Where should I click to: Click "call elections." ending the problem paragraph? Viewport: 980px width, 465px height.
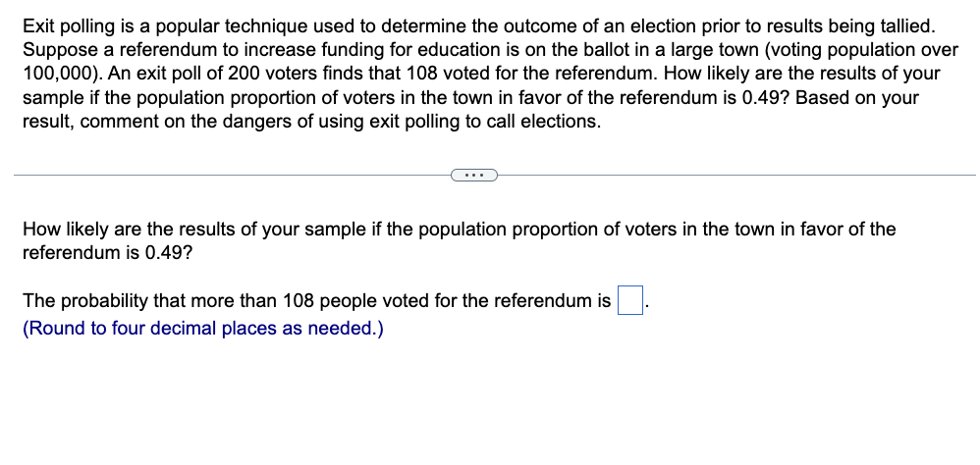coord(543,121)
